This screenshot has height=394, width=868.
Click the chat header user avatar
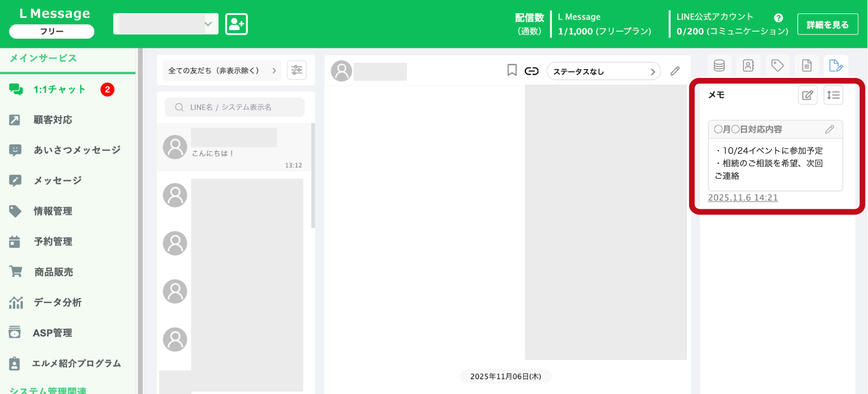(x=342, y=71)
